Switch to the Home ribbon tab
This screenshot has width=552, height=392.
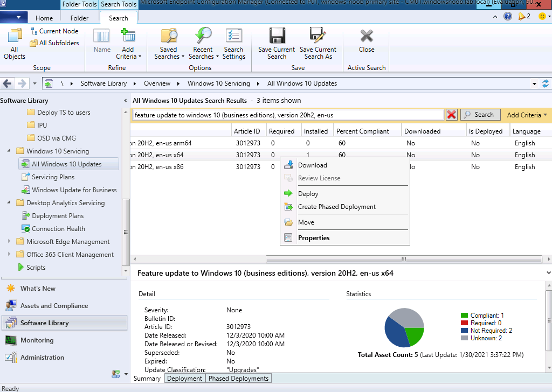coord(44,18)
